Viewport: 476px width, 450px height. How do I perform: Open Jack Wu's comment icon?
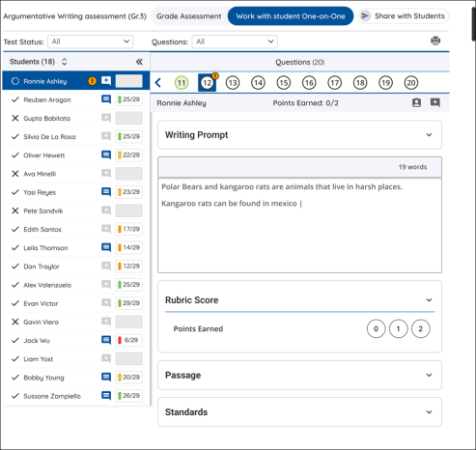[106, 340]
